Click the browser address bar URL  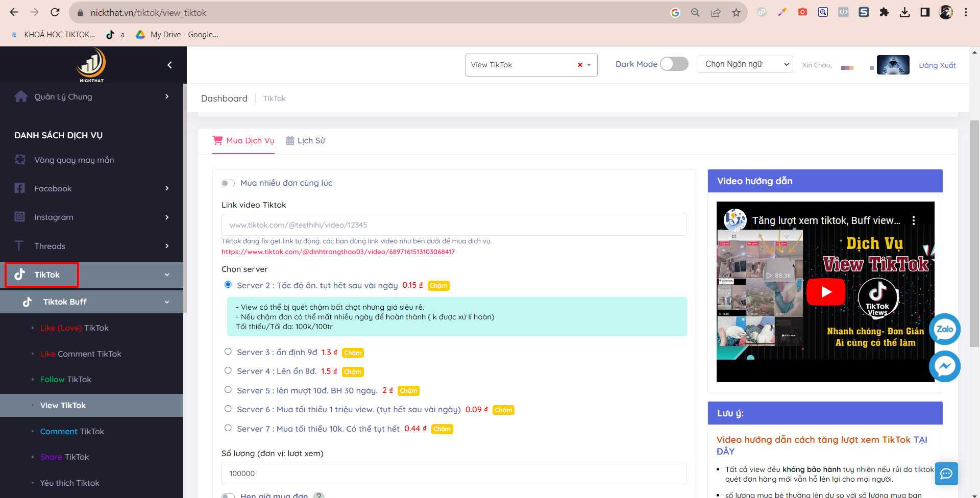pyautogui.click(x=149, y=13)
